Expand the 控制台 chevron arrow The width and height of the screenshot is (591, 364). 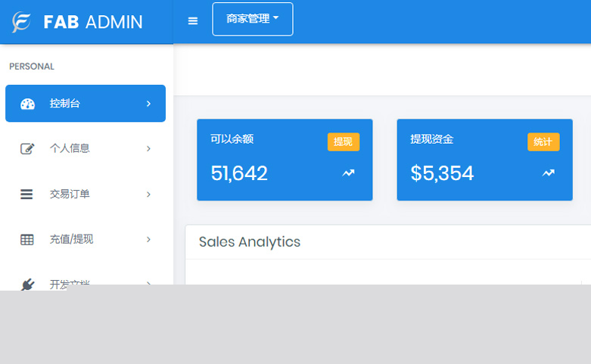point(148,104)
